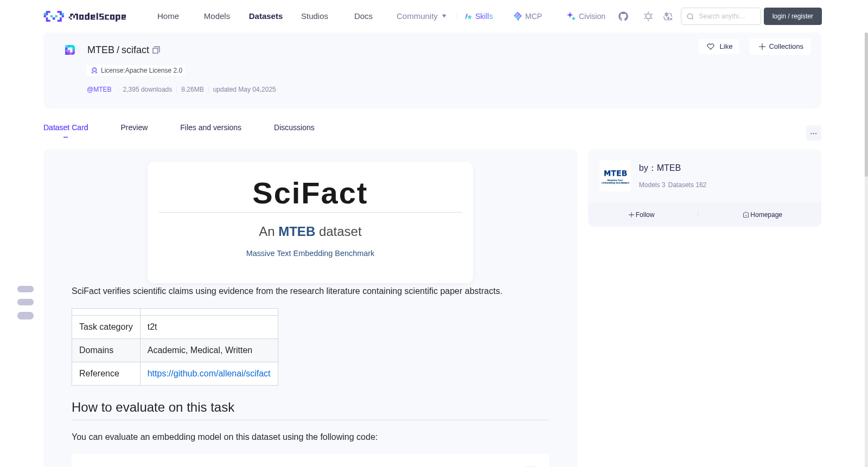
Task: Copy the MTEB/scifact dataset name
Action: tap(156, 50)
